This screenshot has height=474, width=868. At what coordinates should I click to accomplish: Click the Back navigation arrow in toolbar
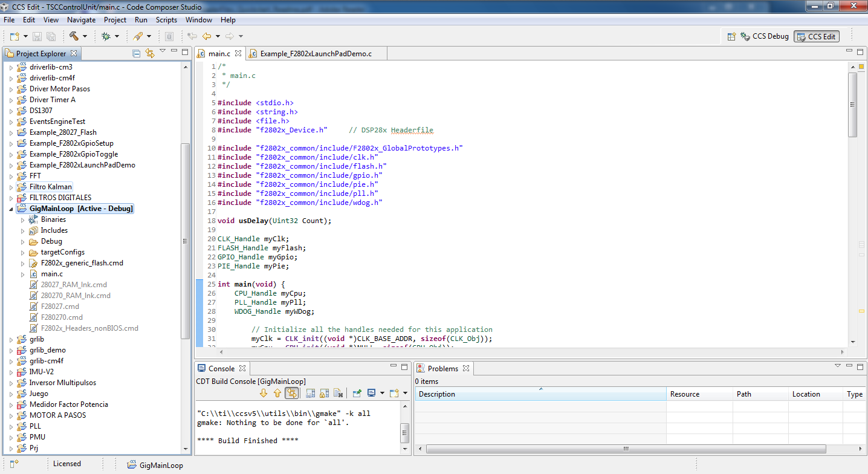point(207,36)
